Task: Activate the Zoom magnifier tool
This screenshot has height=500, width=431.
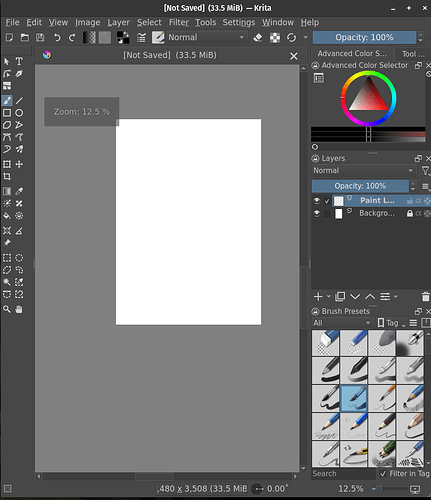Action: click(7, 309)
